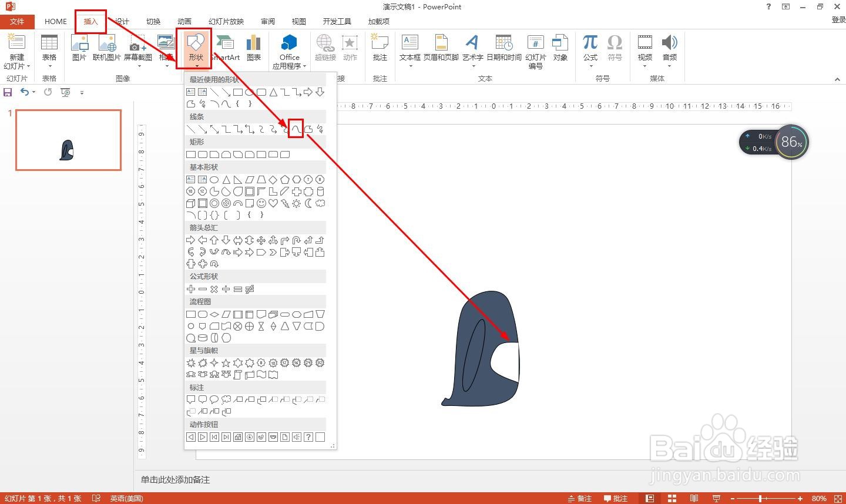
Task: Switch to normal view in status bar
Action: (x=650, y=498)
